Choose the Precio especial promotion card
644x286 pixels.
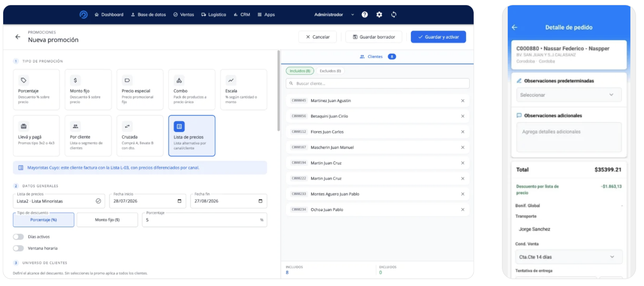tap(140, 90)
